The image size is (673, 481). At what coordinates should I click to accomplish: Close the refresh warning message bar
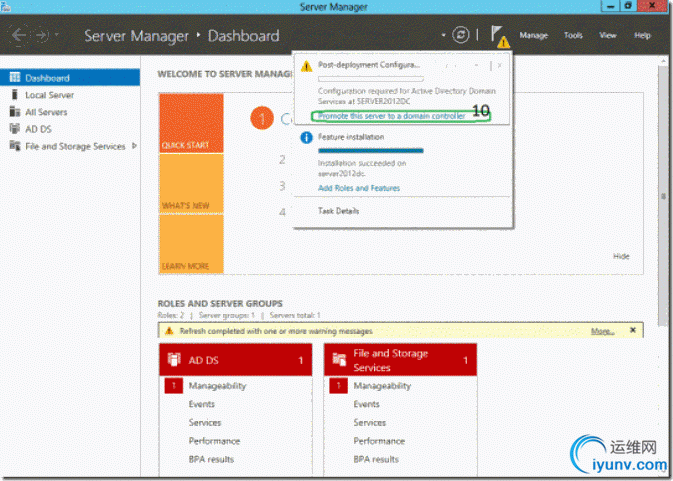633,330
